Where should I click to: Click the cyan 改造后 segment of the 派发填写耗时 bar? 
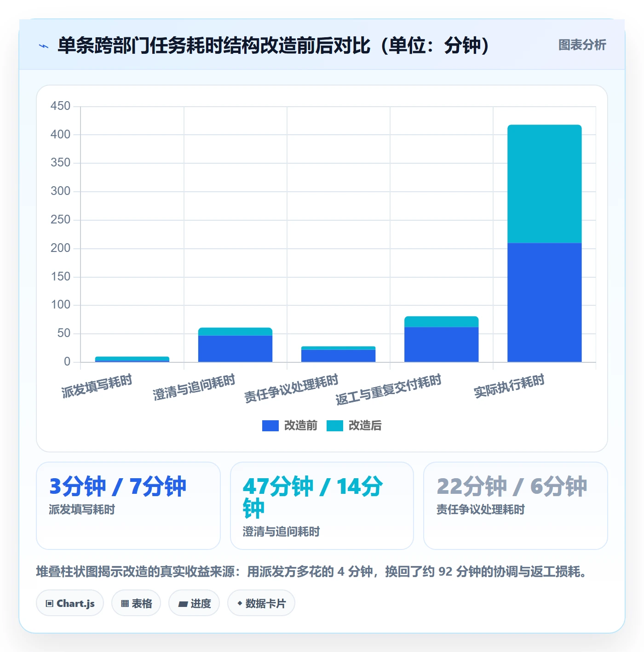[x=132, y=359]
